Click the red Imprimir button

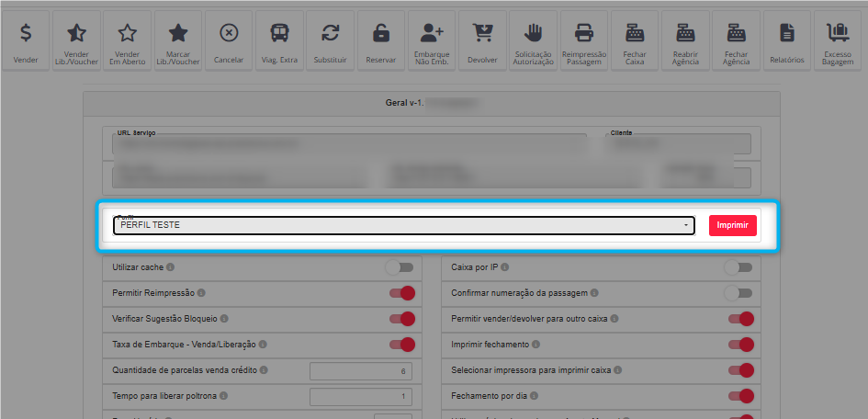coord(732,225)
